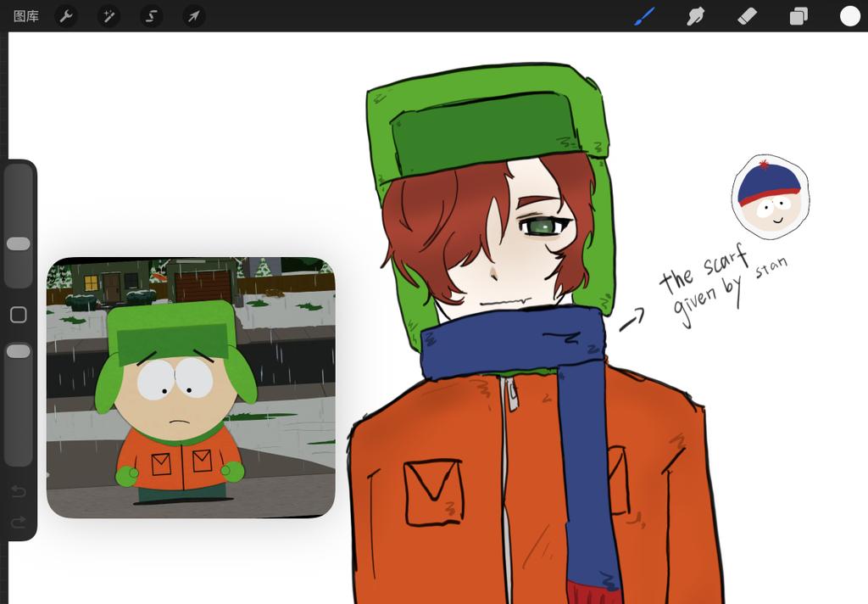
Task: Open the Layers panel
Action: (x=798, y=17)
